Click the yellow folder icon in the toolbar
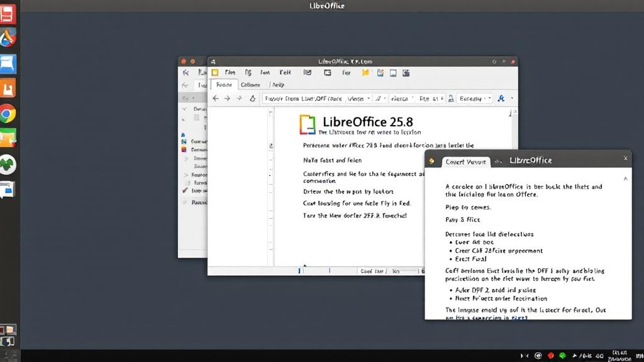Viewport: 644px width, 362px height. [365, 73]
